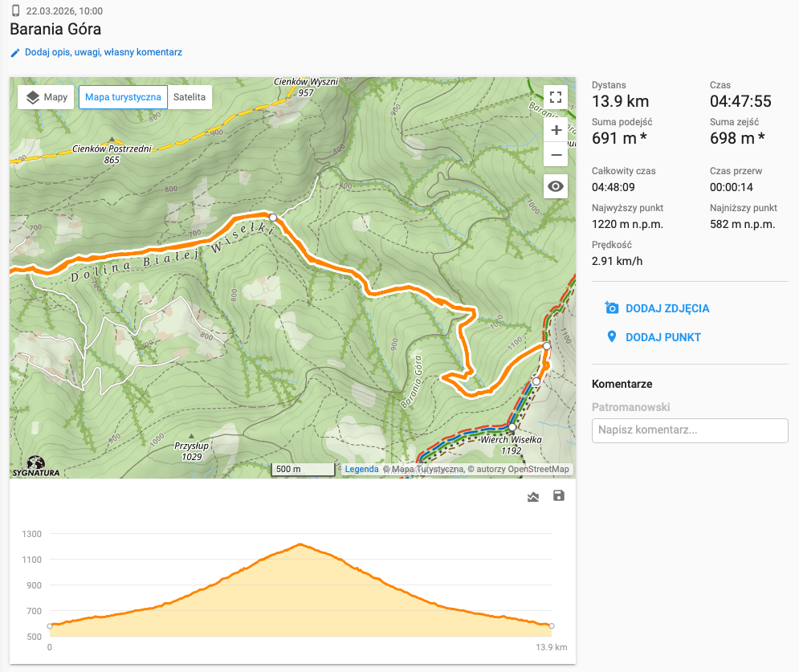Switch to Satelita map view
Screen dimensions: 799x672
(190, 97)
